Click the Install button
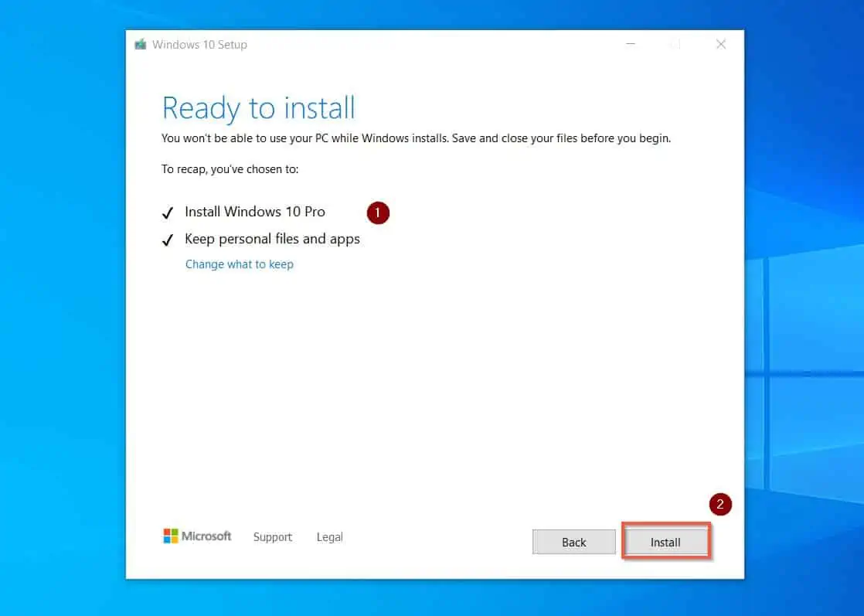The image size is (864, 616). click(665, 542)
